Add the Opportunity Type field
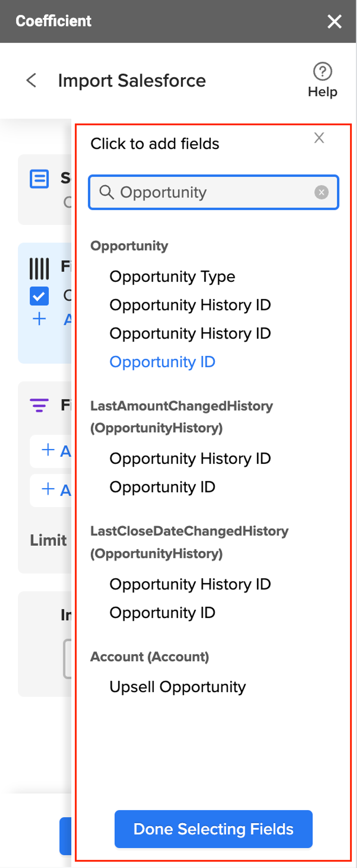The height and width of the screenshot is (868, 357). point(172,277)
